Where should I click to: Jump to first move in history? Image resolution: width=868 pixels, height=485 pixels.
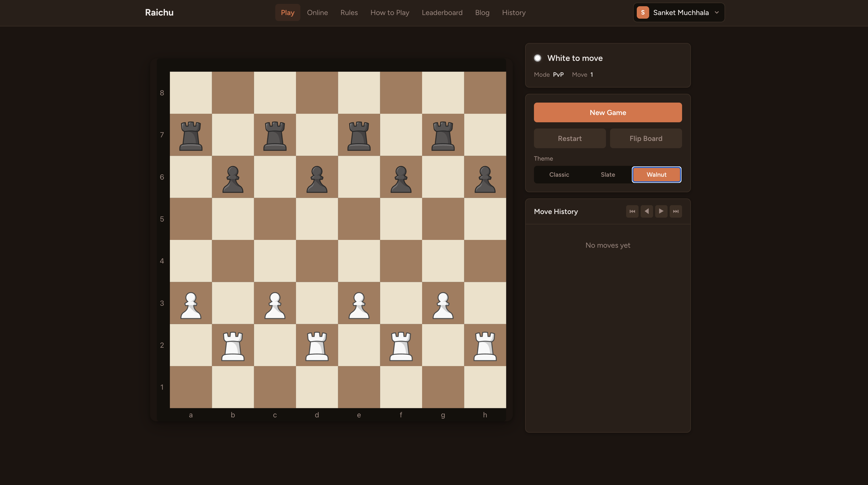[632, 211]
